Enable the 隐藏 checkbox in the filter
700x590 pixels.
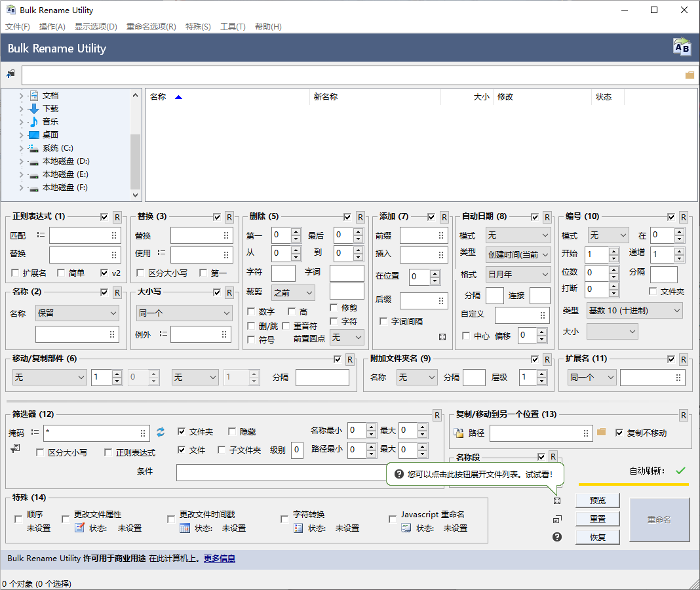point(232,432)
